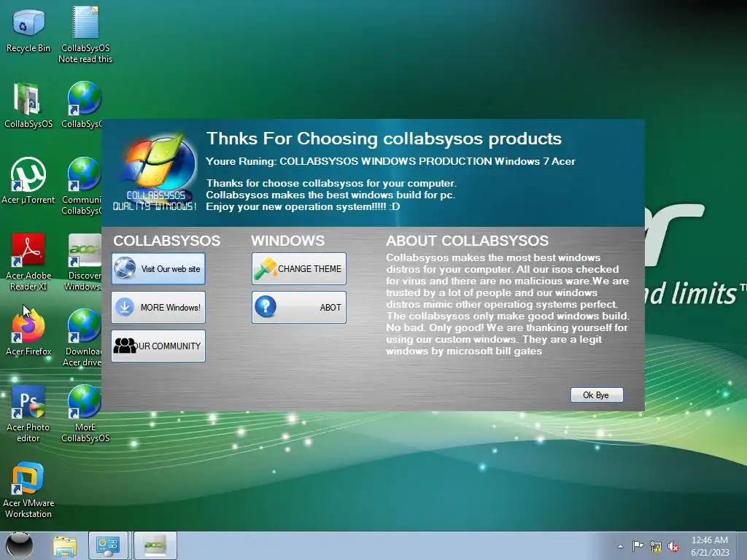Select the CollabSysOS folder icon with green binders
The height and width of the screenshot is (560, 747).
28,105
